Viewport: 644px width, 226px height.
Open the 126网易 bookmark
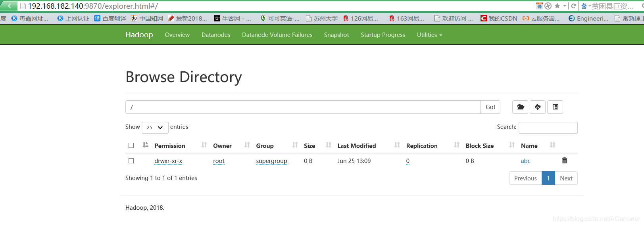[x=361, y=18]
